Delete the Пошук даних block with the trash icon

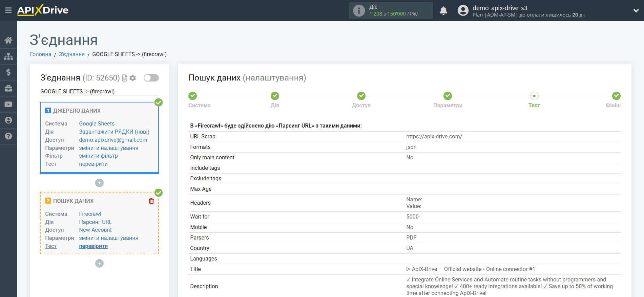click(151, 201)
